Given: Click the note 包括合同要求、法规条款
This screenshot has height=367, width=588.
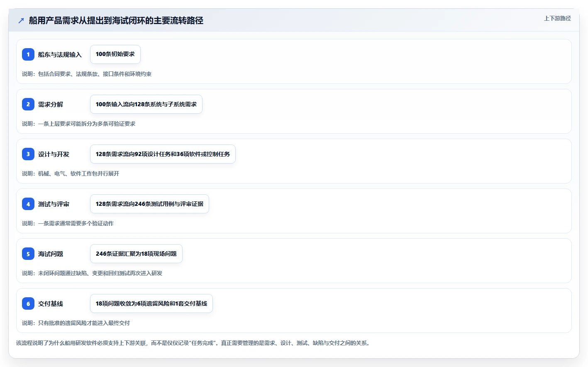Looking at the screenshot, I should [x=87, y=74].
